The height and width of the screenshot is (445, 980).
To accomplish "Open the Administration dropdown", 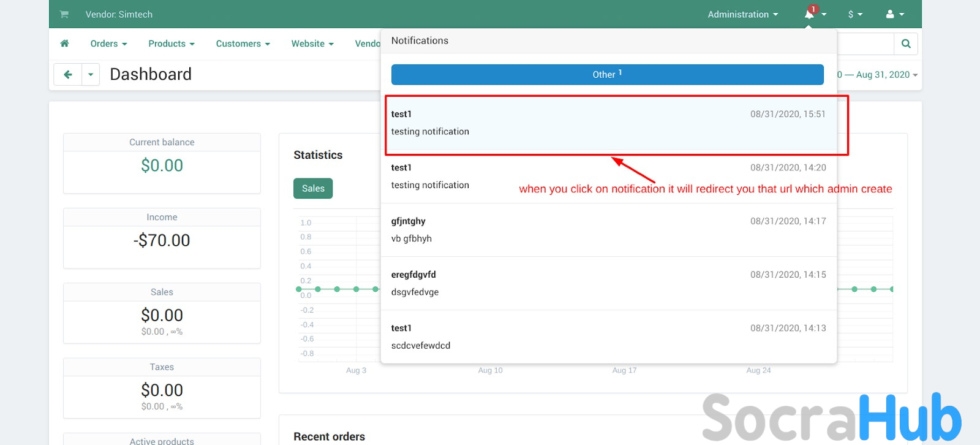I will 742,14.
